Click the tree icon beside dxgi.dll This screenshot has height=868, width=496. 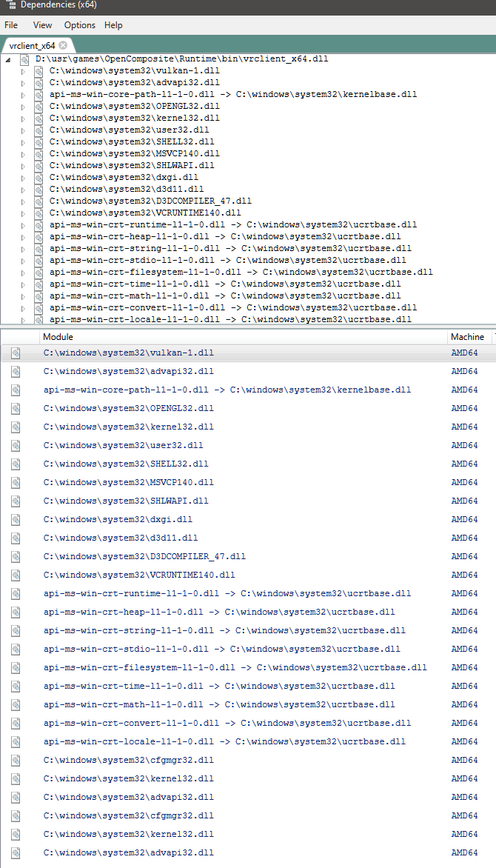click(x=38, y=178)
